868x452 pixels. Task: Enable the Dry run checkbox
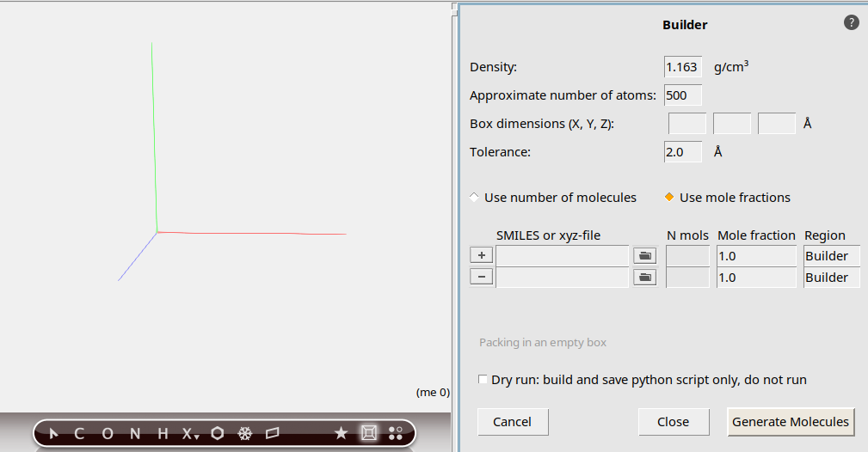click(x=483, y=380)
